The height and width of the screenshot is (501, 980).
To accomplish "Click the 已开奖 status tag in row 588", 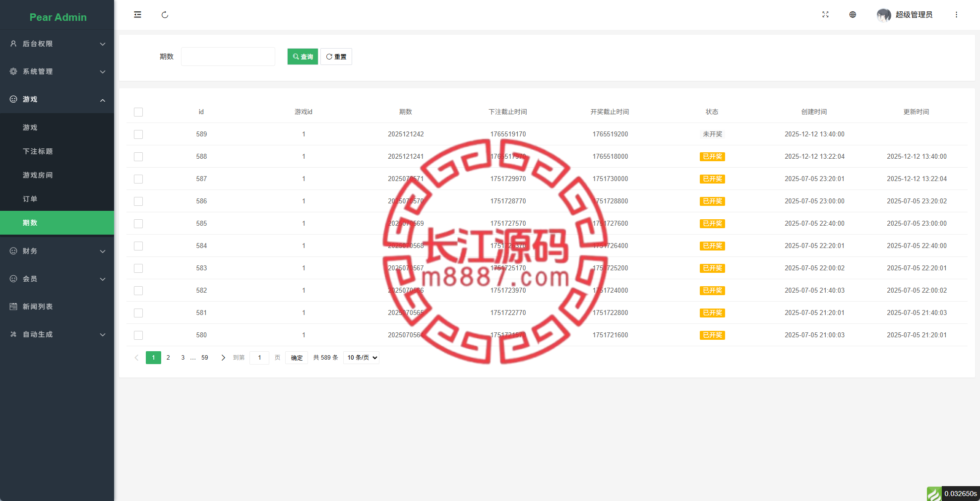I will coord(712,157).
